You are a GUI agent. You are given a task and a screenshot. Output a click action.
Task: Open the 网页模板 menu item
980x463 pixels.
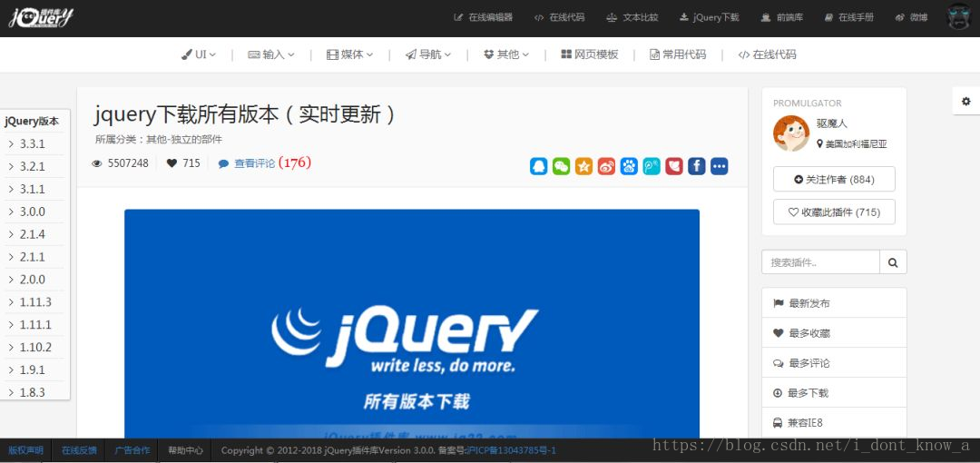(x=590, y=54)
